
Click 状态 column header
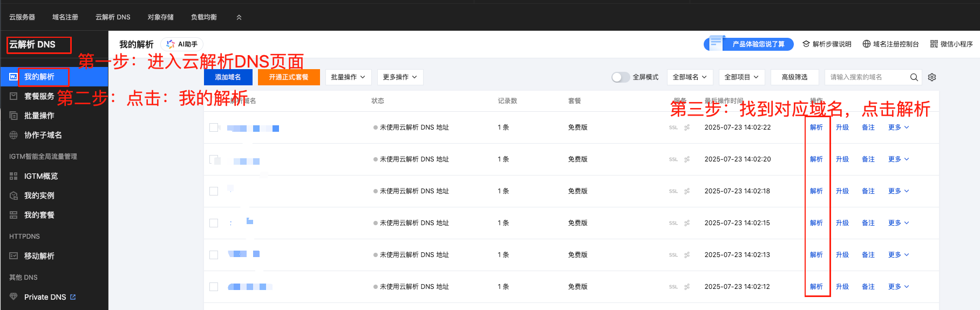pyautogui.click(x=378, y=101)
